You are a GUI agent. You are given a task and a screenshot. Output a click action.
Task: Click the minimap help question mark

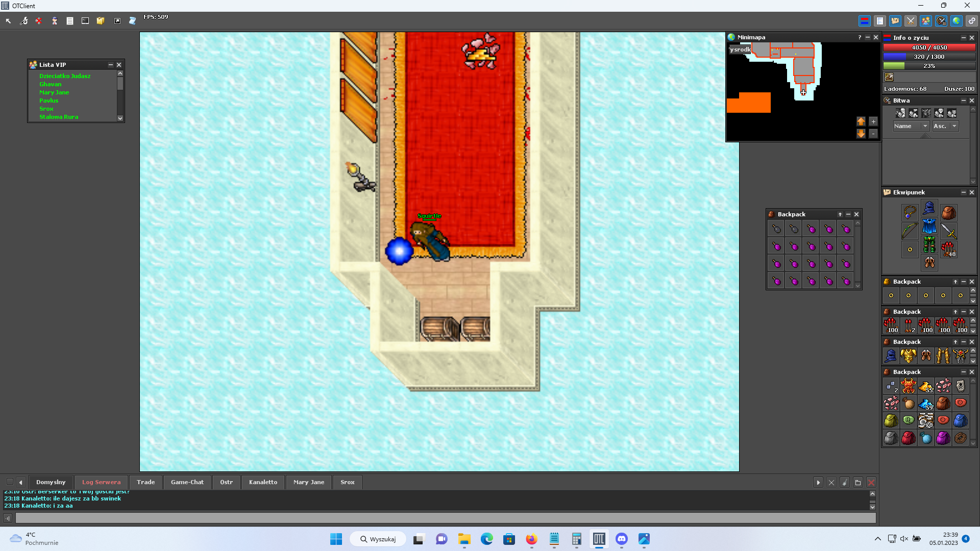click(x=860, y=37)
